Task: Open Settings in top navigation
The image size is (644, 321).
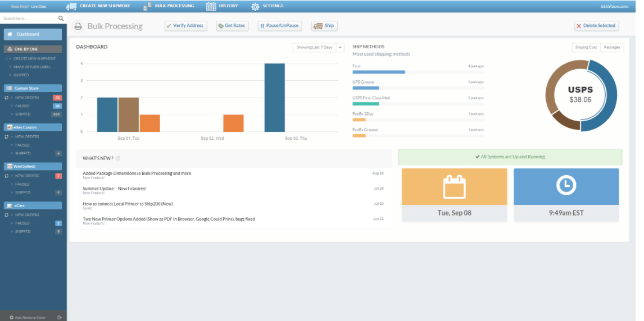Action: [267, 6]
